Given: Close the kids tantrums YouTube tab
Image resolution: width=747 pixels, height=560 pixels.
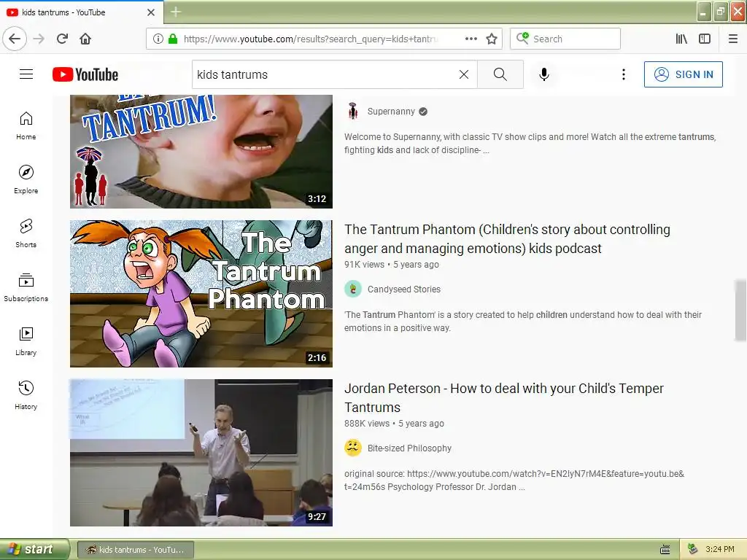Looking at the screenshot, I should [x=151, y=12].
